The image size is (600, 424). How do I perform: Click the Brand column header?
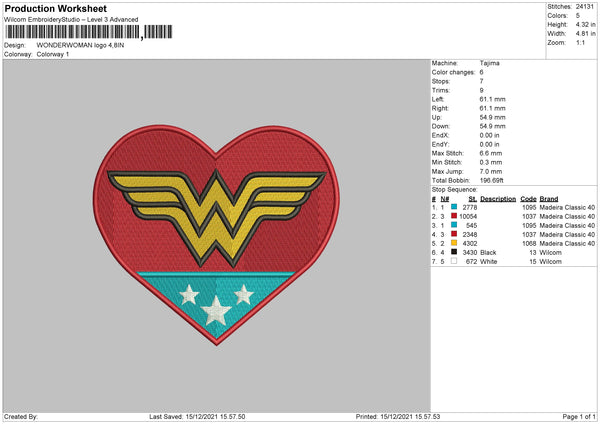(549, 199)
